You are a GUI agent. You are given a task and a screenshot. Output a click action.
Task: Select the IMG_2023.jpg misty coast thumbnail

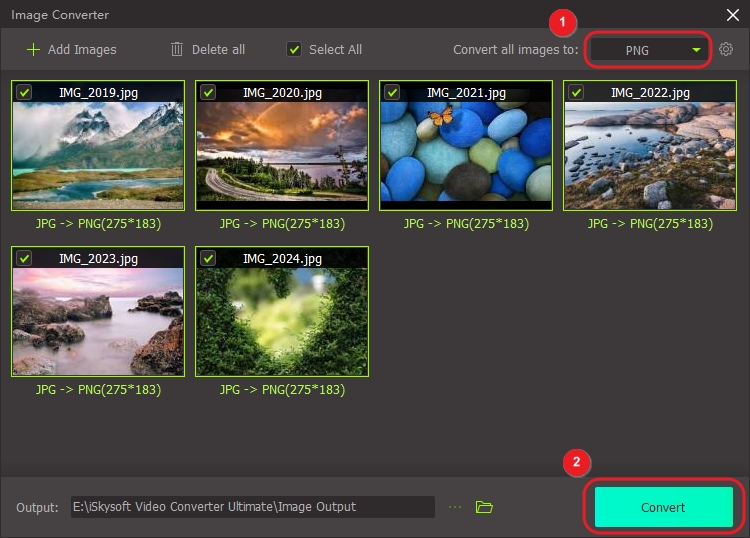(98, 320)
